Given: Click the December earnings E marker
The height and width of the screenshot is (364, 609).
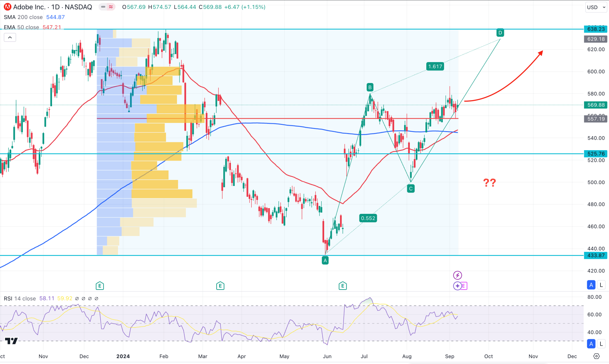Looking at the screenshot, I should [100, 286].
